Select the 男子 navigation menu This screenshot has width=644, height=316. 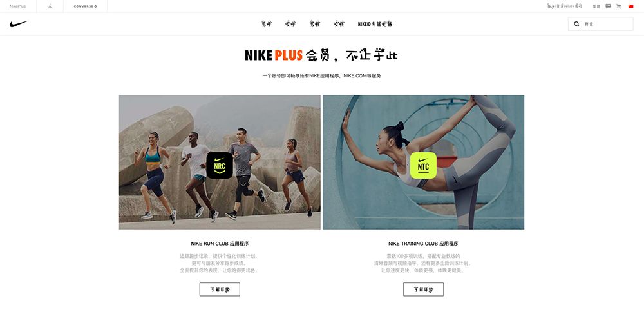(x=267, y=24)
